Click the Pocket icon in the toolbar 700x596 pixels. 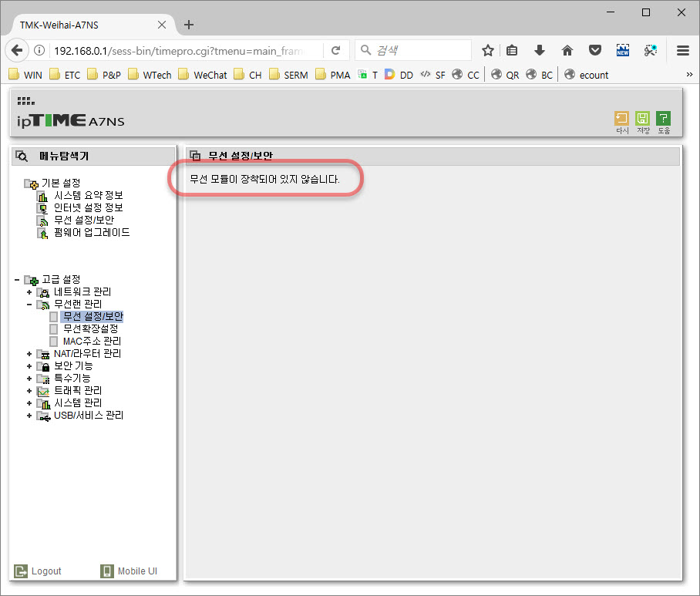point(594,50)
